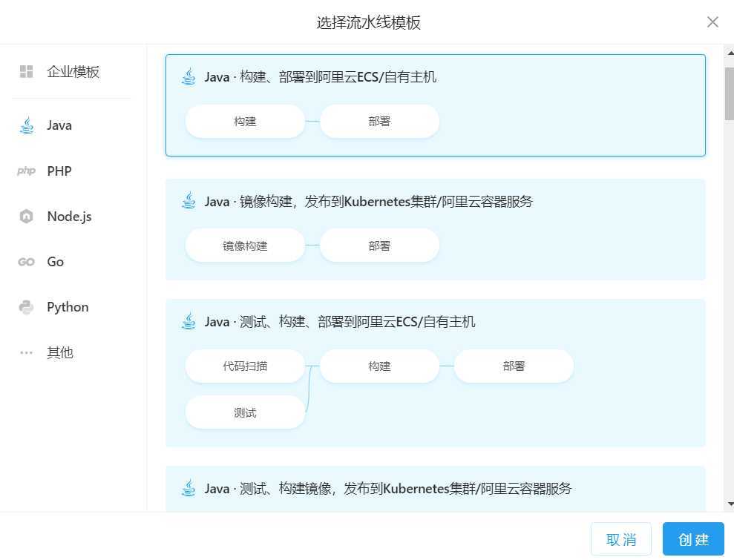The height and width of the screenshot is (560, 734).
Task: Select template Java · 构建、部署到阿里云ECS/自有主机
Action: [436, 105]
